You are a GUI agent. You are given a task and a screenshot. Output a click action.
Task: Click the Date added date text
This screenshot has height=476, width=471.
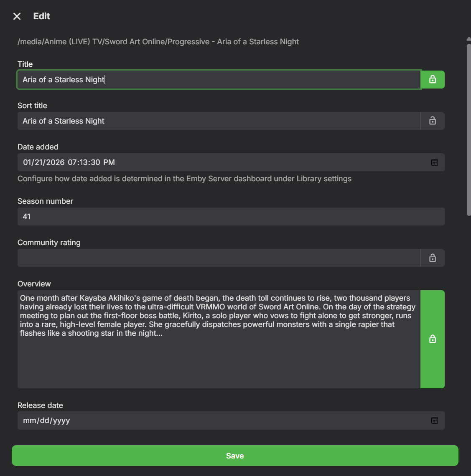(x=69, y=162)
